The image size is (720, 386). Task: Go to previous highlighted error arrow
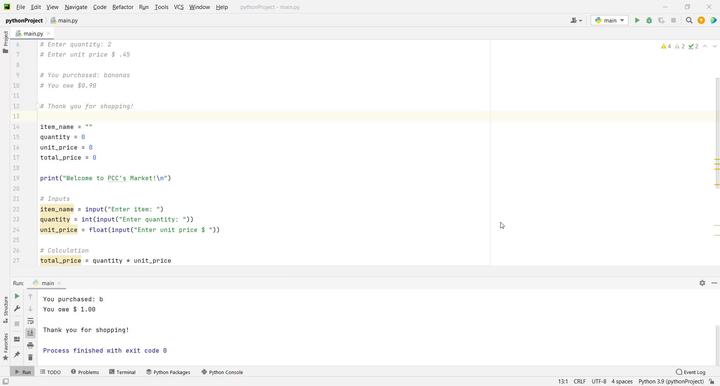point(705,46)
